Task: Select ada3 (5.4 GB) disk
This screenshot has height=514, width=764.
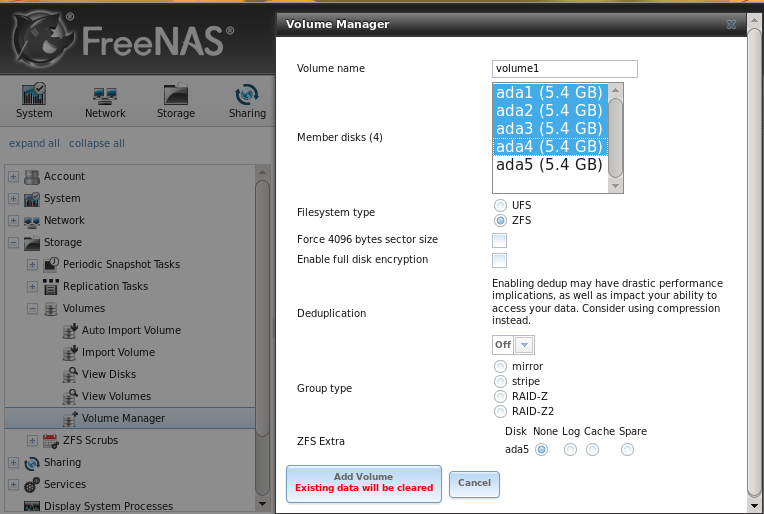Action: [x=550, y=129]
